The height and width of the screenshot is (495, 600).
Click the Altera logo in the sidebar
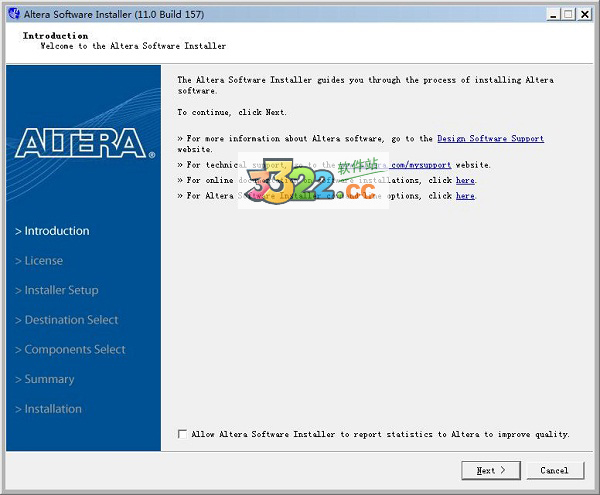pos(85,143)
